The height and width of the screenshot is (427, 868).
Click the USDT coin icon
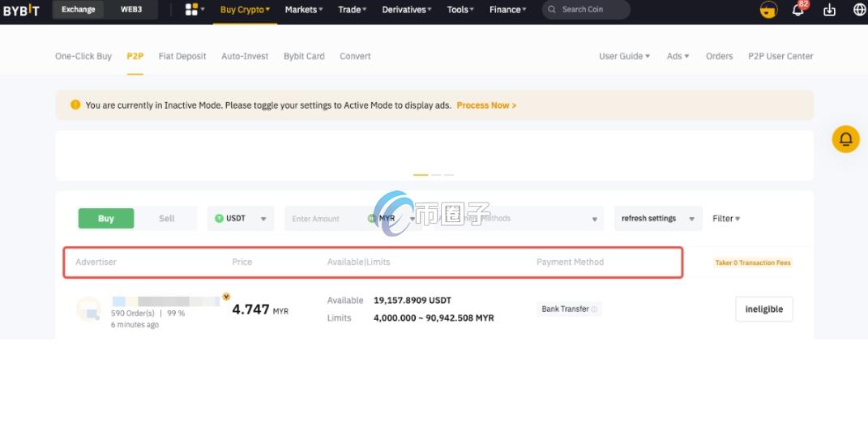(x=219, y=219)
